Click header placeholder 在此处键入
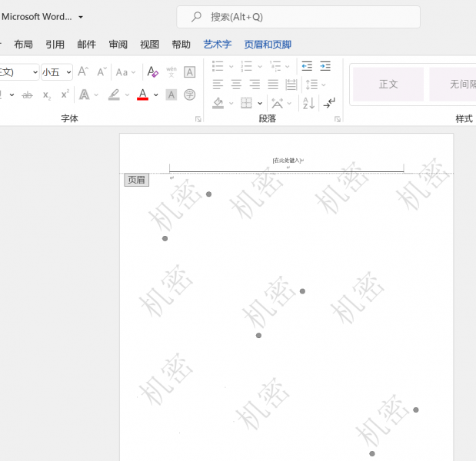The height and width of the screenshot is (461, 476). pyautogui.click(x=287, y=161)
